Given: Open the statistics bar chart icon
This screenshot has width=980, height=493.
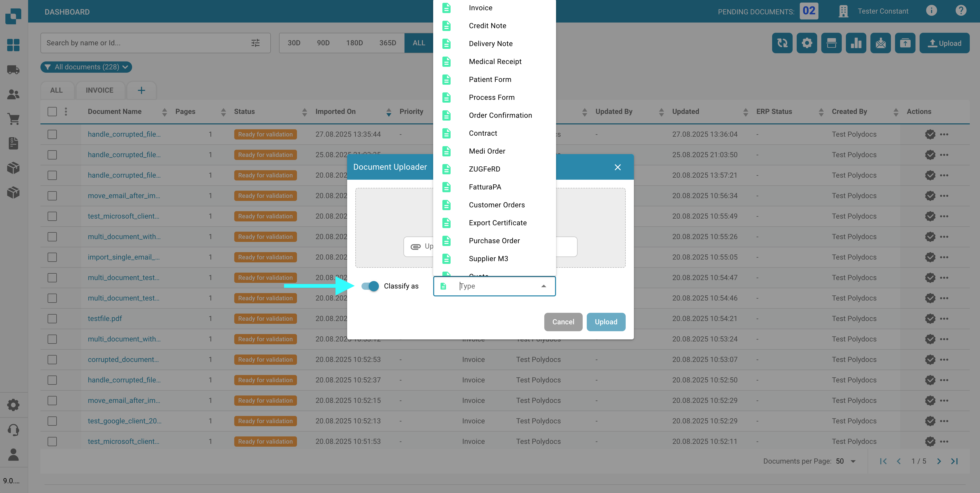Looking at the screenshot, I should (856, 43).
